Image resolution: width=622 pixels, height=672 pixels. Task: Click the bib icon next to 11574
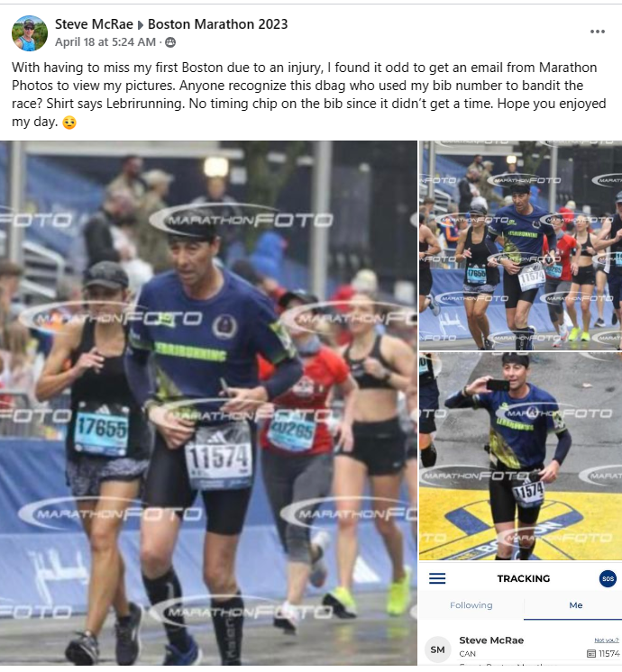point(591,654)
